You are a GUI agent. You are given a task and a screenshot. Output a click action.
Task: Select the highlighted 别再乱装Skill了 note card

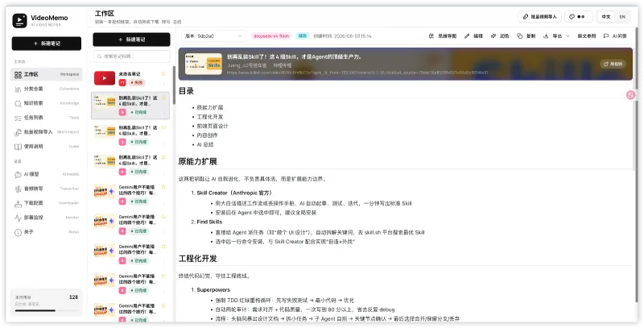point(130,106)
